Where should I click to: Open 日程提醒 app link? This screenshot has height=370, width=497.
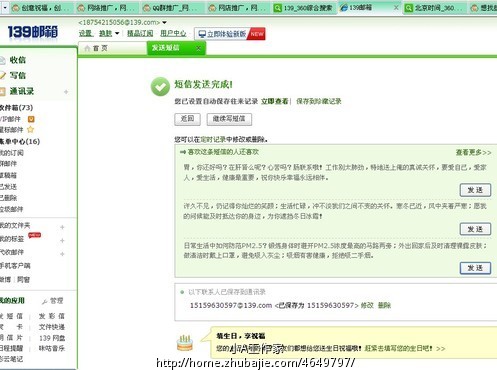pyautogui.click(x=11, y=348)
